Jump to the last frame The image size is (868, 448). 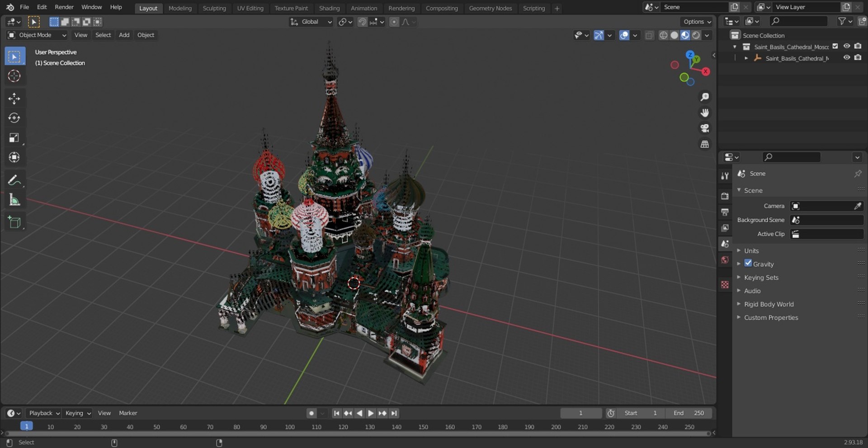point(394,413)
